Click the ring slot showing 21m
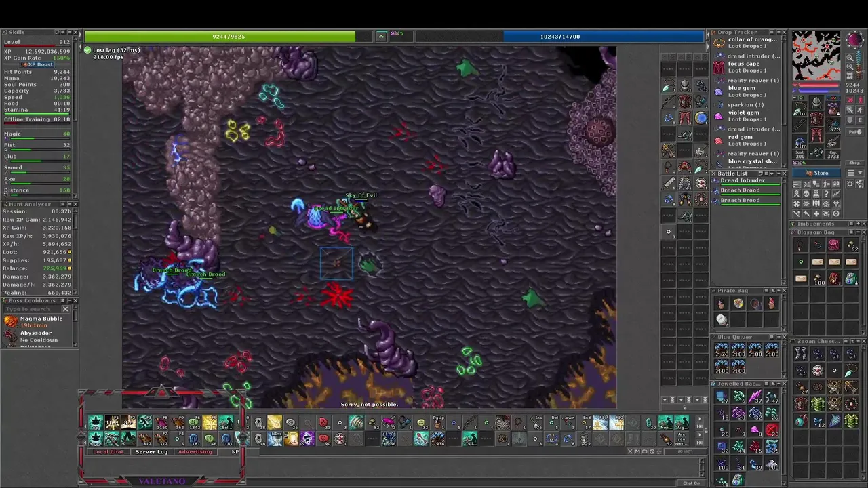This screenshot has width=868, height=488. 800,142
